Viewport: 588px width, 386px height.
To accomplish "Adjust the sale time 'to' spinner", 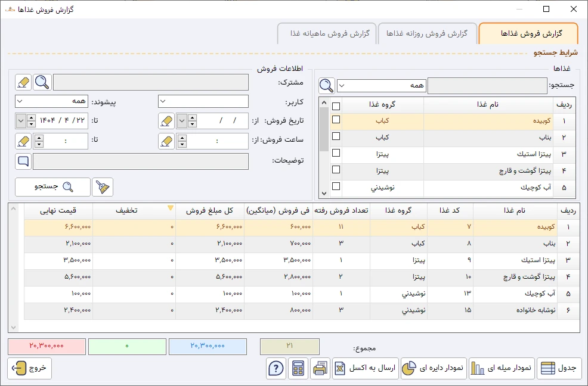I will 39,141.
